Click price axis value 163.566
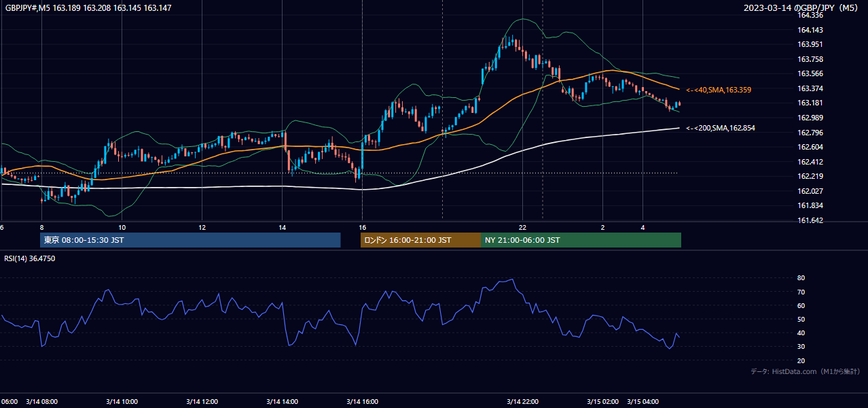This screenshot has height=408, width=868. (810, 73)
